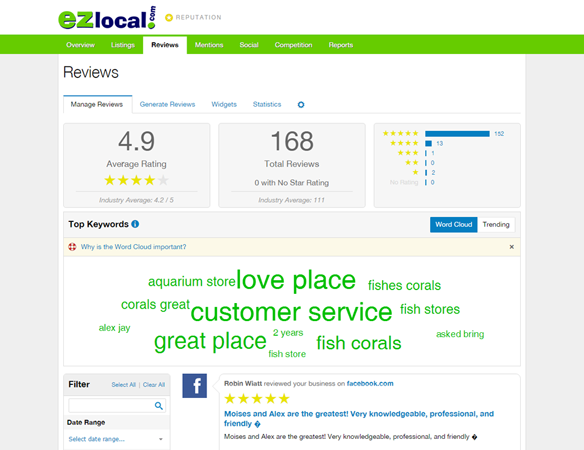This screenshot has height=450, width=584.
Task: Open the Competition nav tab
Action: [x=293, y=45]
